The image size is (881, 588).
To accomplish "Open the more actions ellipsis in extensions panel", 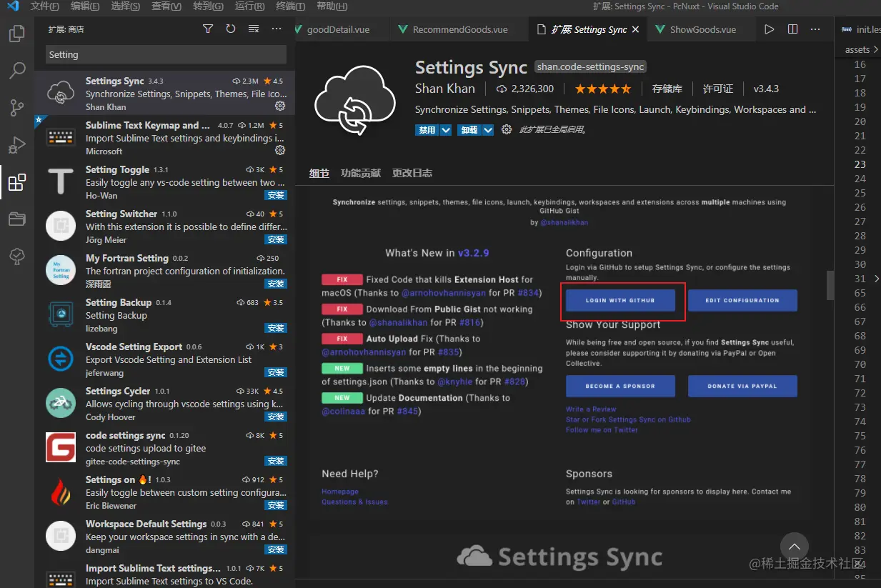I will 277,29.
